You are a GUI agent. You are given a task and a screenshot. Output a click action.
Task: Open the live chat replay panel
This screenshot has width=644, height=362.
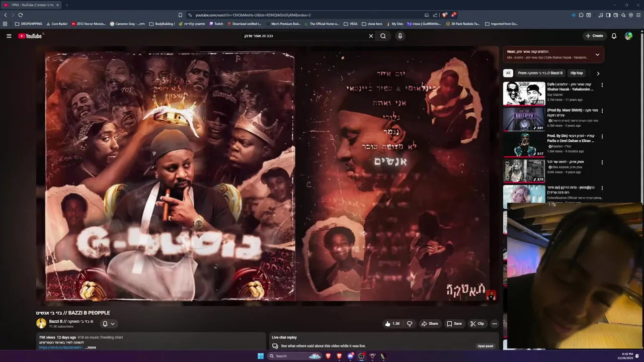pos(486,346)
